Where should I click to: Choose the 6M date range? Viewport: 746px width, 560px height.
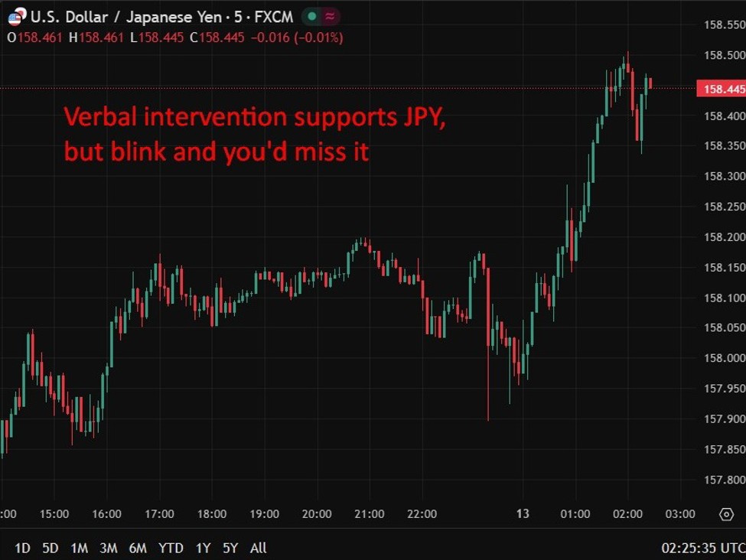click(138, 548)
